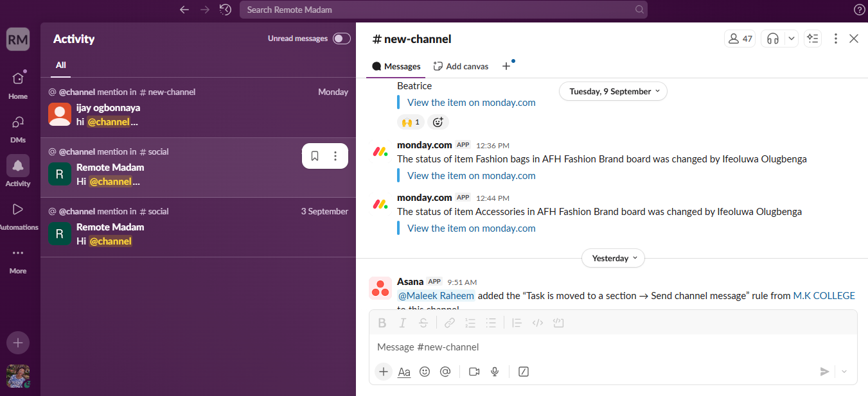Toggle the Unread messages switch
The height and width of the screenshot is (396, 868).
341,39
